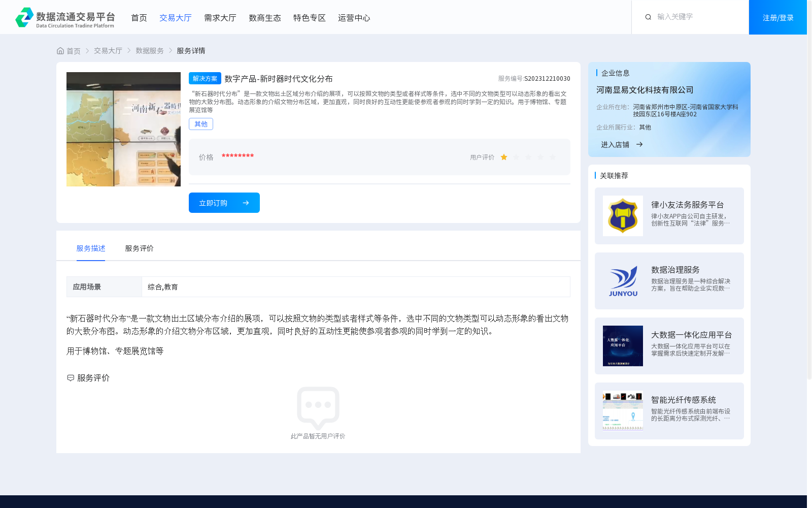Click the masked price asterisks

pos(238,156)
